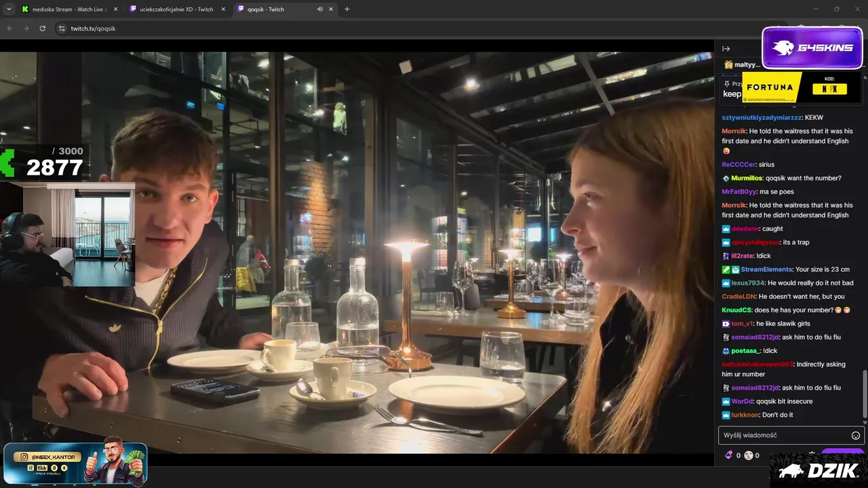Switch to the meduska Stream tab
Image resolution: width=868 pixels, height=488 pixels.
click(x=70, y=9)
